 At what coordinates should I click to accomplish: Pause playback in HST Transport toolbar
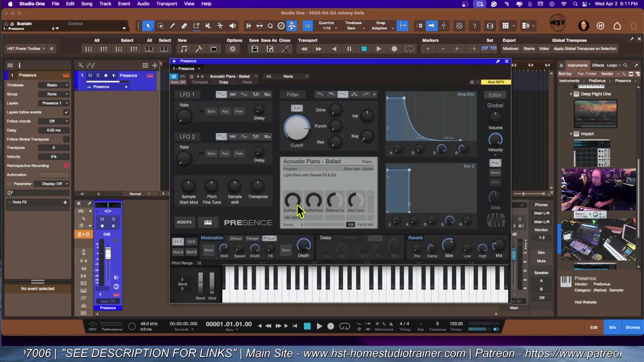click(x=349, y=49)
